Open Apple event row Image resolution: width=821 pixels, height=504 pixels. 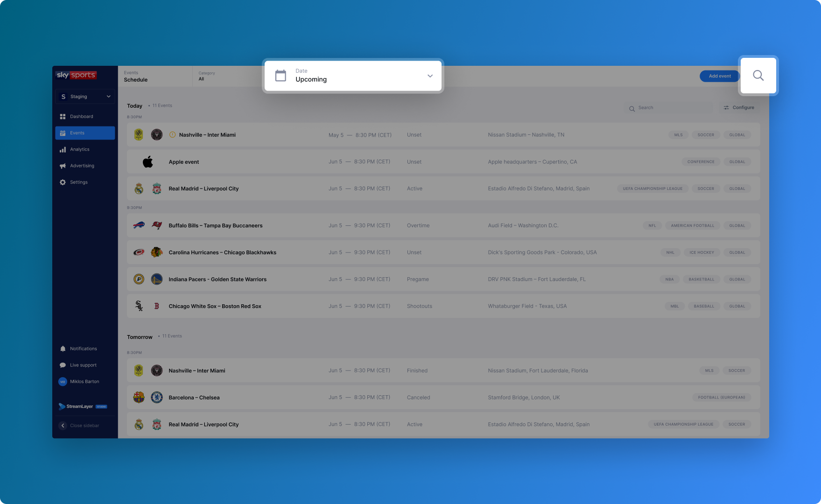tap(443, 162)
